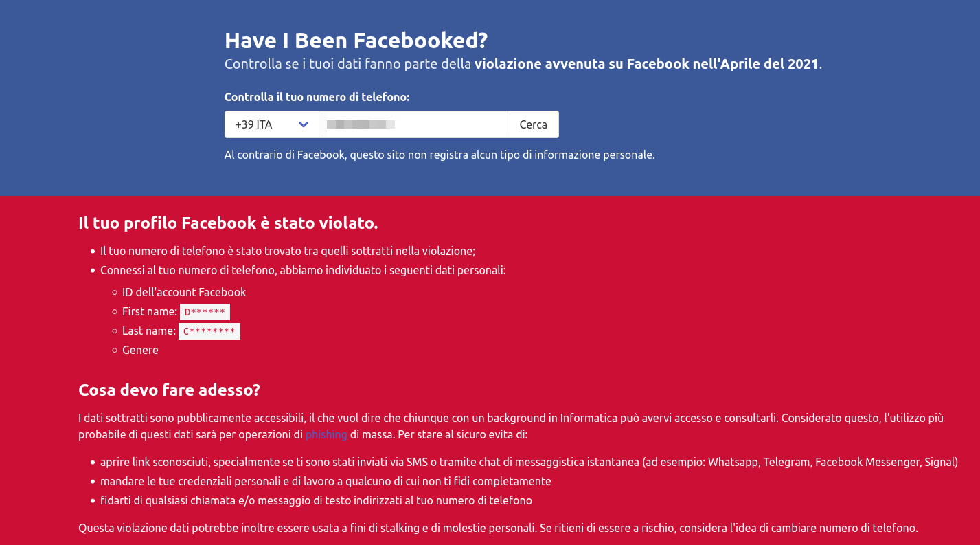This screenshot has height=545, width=980.
Task: Click the 'Cosa devo fare adesso?' heading
Action: click(169, 390)
